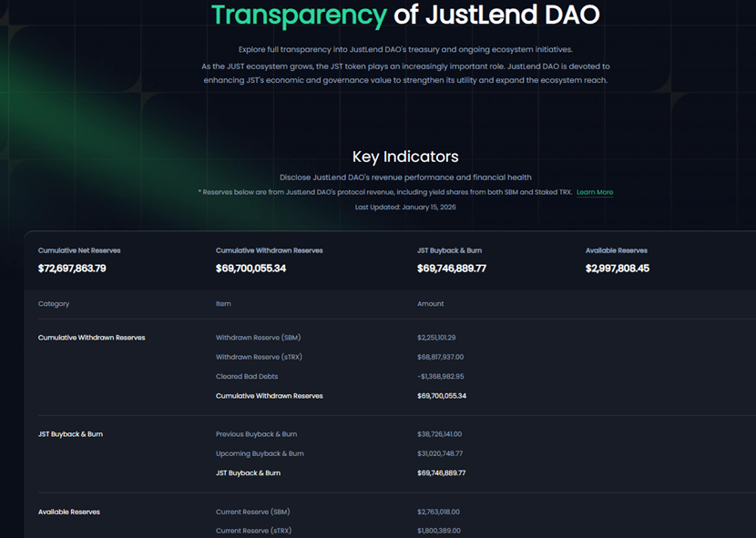Select the JST Buyback & Burn summary card
The image size is (756, 538).
(x=461, y=259)
